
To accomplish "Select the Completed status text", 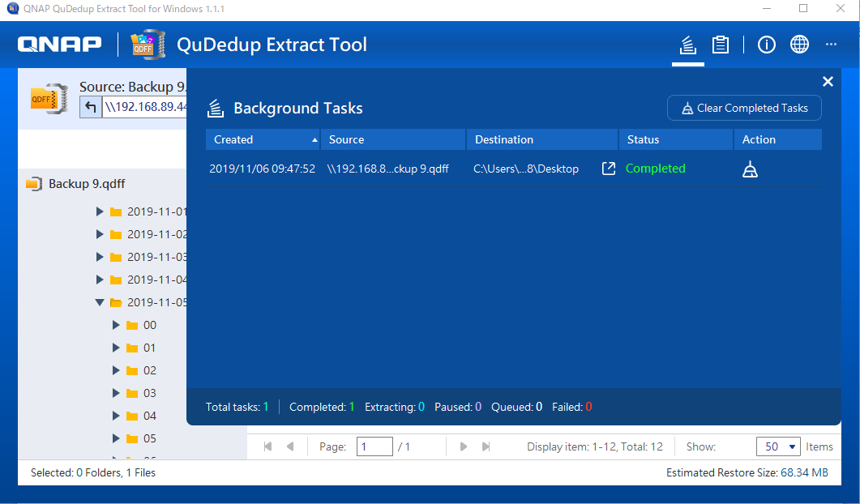I will click(656, 169).
